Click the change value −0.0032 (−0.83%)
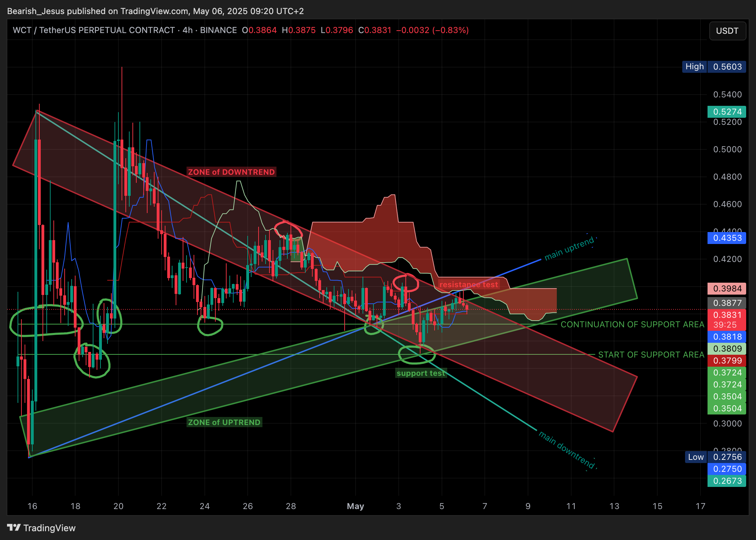 click(x=432, y=30)
